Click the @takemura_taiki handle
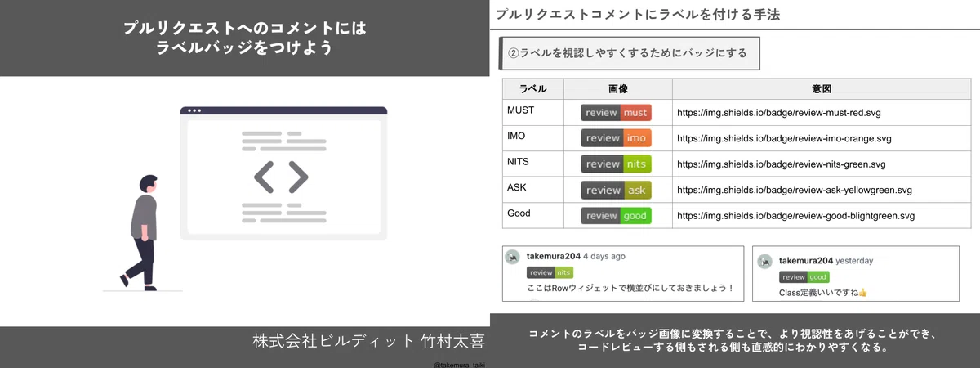Screen dimensions: 980x368 coord(459,365)
